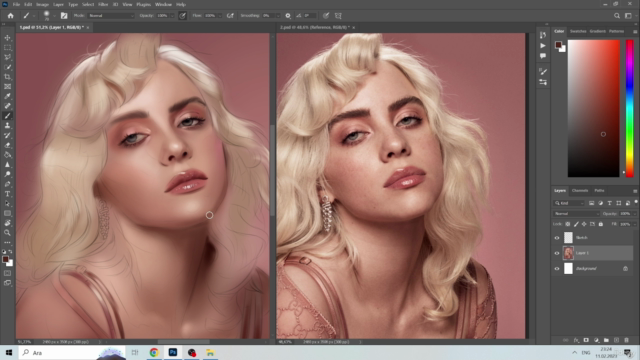Enable airbrush-style build-up
Screen dimensions: 640x360
(230, 16)
